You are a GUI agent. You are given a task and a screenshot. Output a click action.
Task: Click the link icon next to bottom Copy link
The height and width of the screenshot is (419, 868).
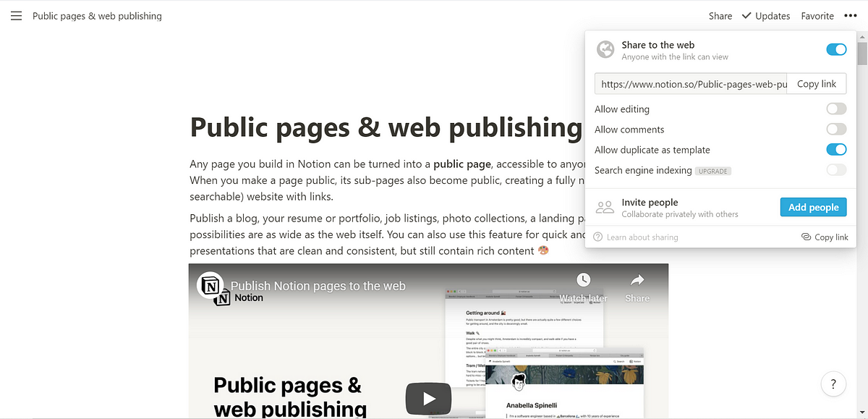click(x=806, y=237)
